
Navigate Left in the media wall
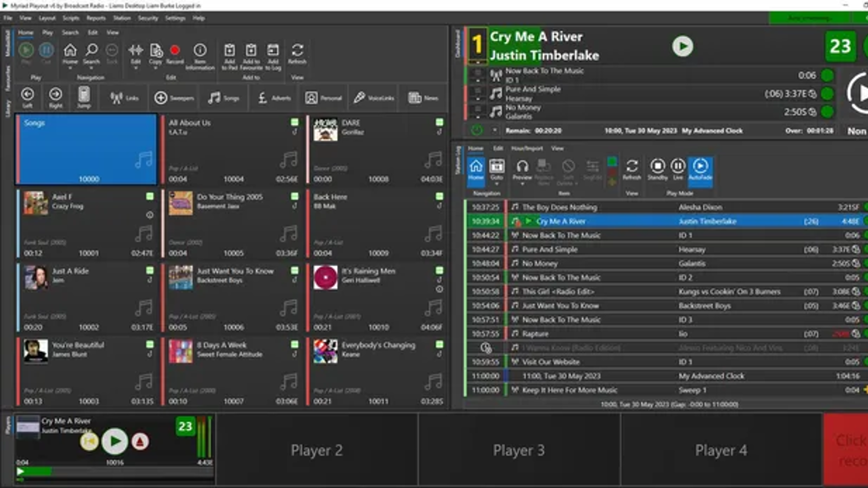click(x=28, y=98)
